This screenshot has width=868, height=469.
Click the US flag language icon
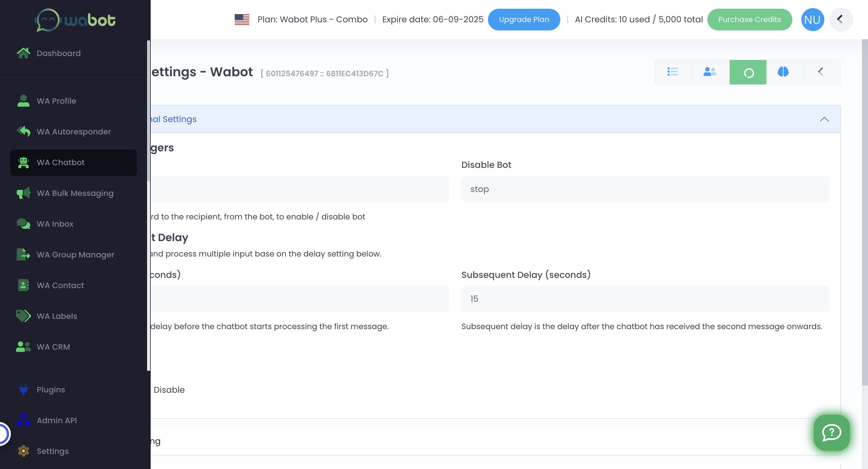click(242, 19)
